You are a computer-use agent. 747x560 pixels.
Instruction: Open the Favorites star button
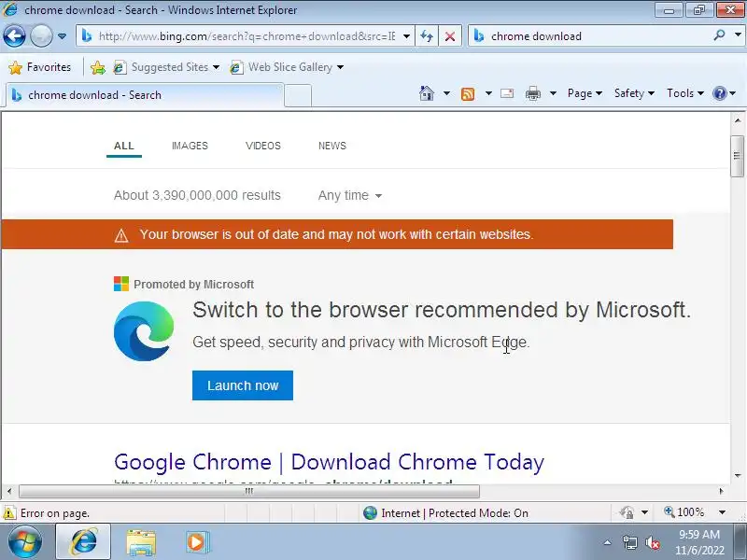click(x=40, y=67)
